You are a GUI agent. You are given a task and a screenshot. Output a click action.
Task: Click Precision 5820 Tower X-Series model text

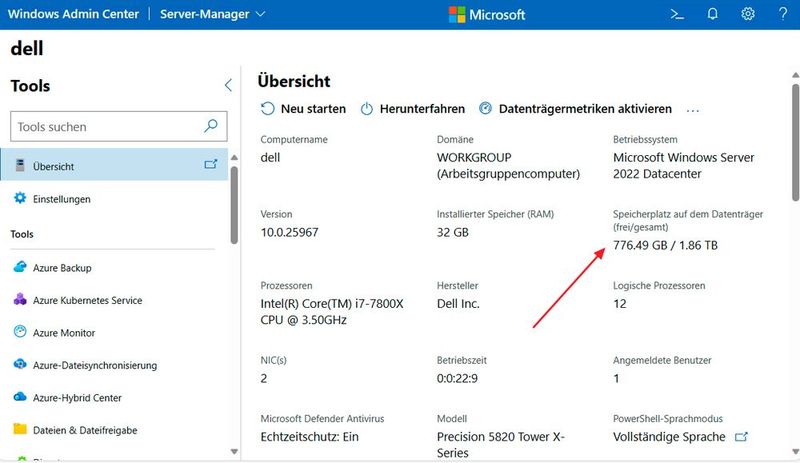coord(501,445)
